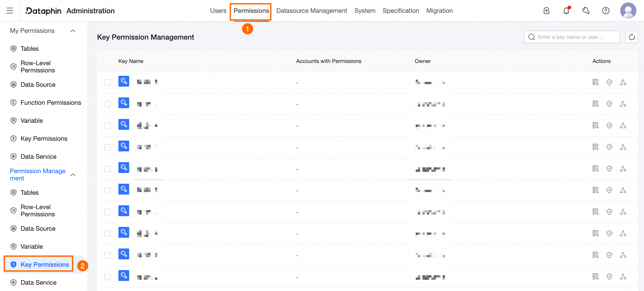
Task: Tick the last visible row checkbox
Action: (107, 277)
